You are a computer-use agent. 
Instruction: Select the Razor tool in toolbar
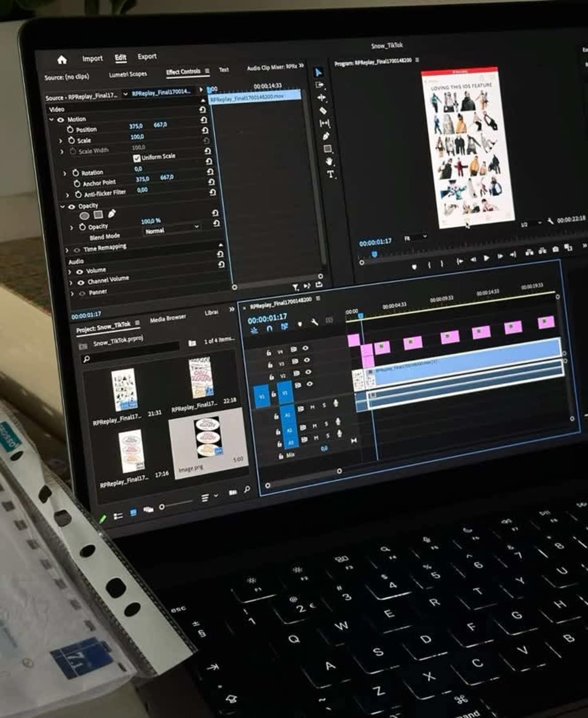click(323, 111)
